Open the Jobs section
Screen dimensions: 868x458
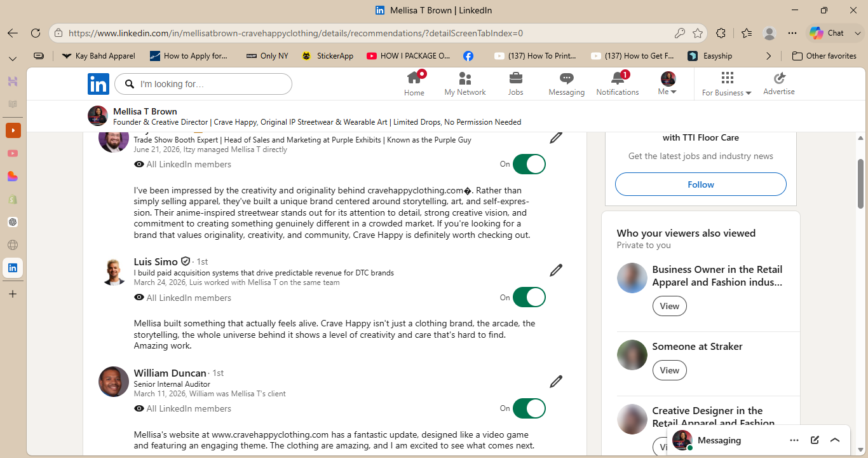(516, 84)
